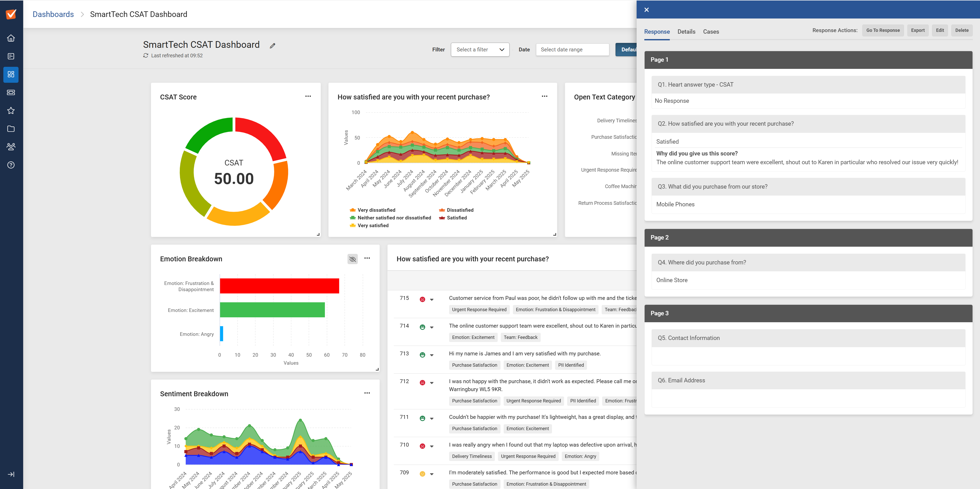The image size is (980, 489).
Task: Open the star favorites icon in sidebar
Action: (x=11, y=110)
